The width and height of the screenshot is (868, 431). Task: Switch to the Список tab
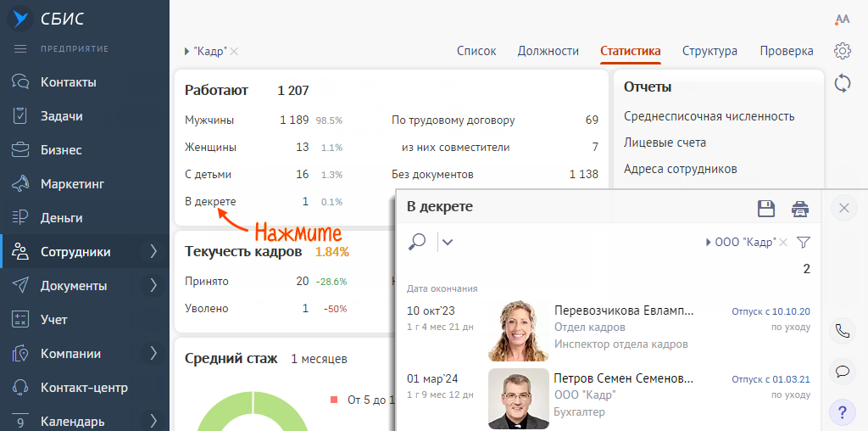(x=476, y=51)
